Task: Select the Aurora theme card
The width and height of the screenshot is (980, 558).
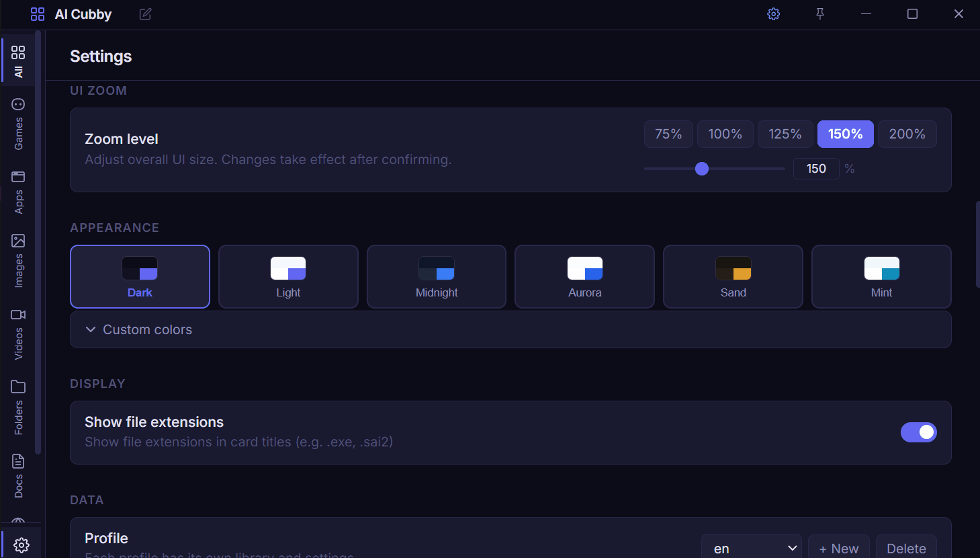Action: coord(584,276)
